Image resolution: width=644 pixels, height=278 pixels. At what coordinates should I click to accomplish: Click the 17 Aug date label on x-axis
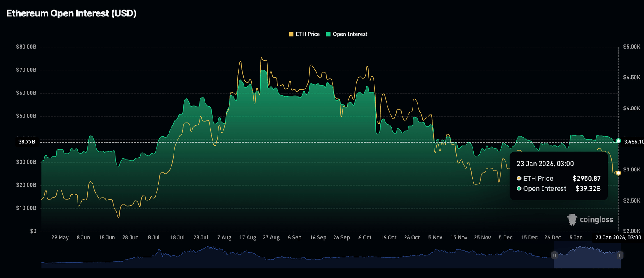pos(247,238)
